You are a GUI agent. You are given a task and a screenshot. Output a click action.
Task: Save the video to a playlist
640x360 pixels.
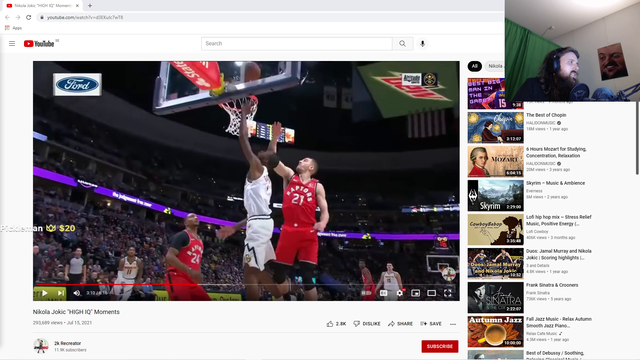pyautogui.click(x=431, y=324)
